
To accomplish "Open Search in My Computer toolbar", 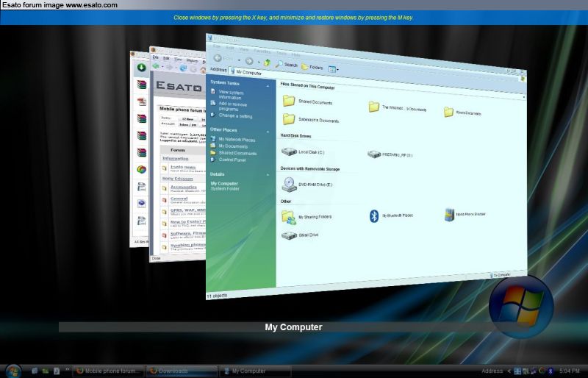I will (286, 65).
